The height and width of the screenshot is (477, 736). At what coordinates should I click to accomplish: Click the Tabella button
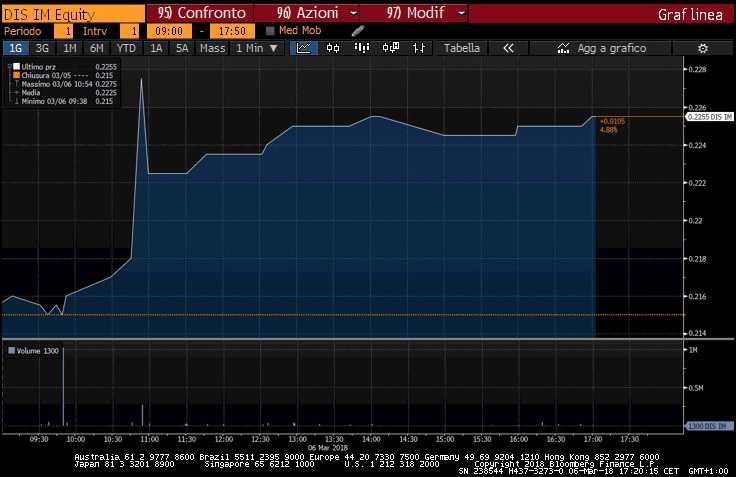pyautogui.click(x=461, y=48)
